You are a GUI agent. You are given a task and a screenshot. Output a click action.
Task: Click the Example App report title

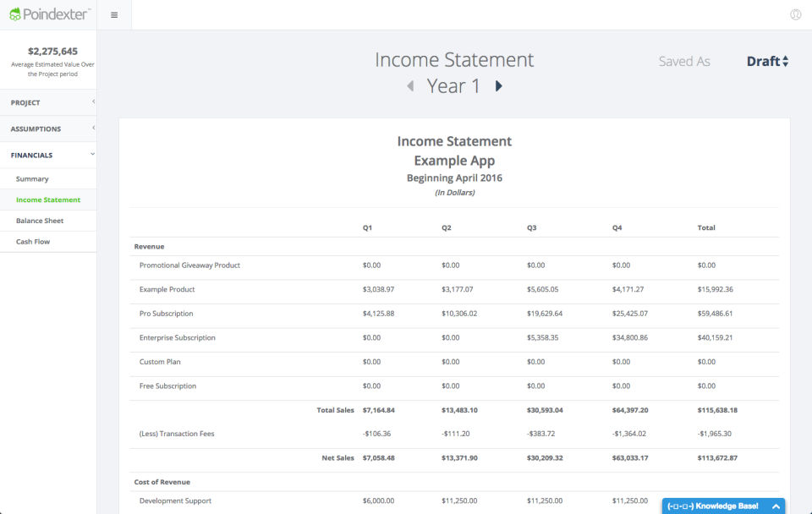pyautogui.click(x=454, y=161)
